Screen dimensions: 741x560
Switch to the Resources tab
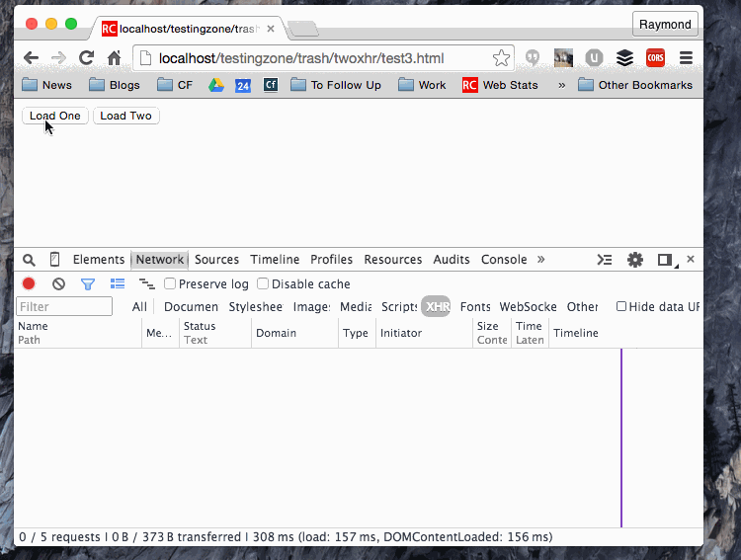[x=392, y=260]
